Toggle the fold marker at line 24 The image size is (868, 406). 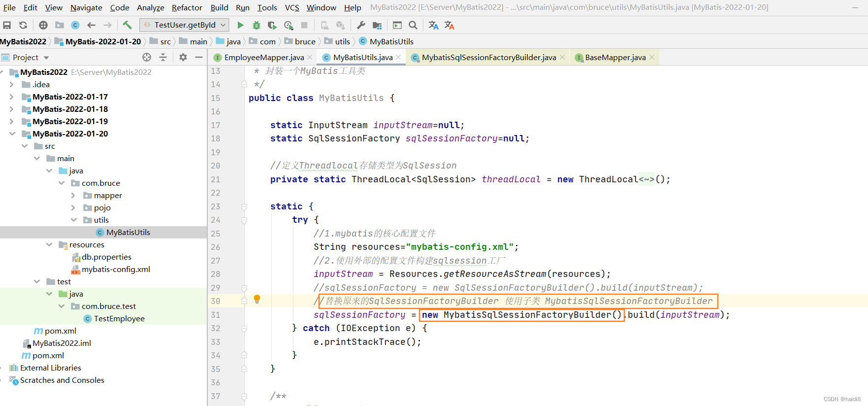244,220
